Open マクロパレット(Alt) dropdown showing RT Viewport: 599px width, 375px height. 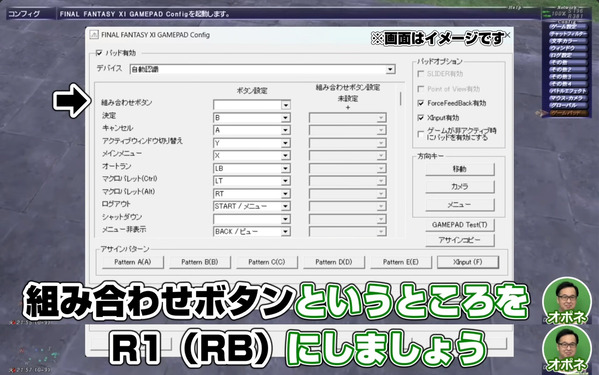click(x=252, y=194)
